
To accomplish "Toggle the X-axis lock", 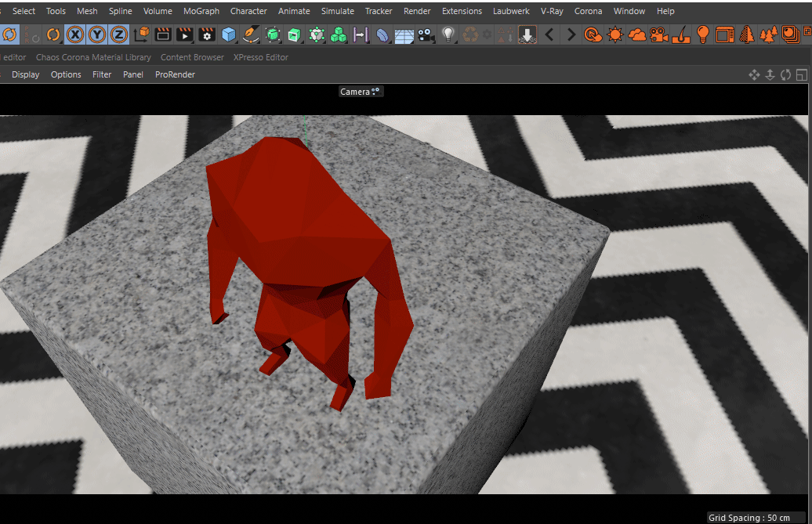I will [x=75, y=34].
